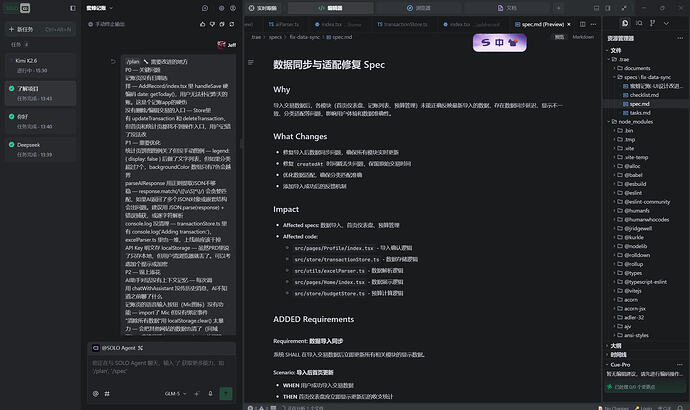Click the preview mode toggle button

pos(559,37)
